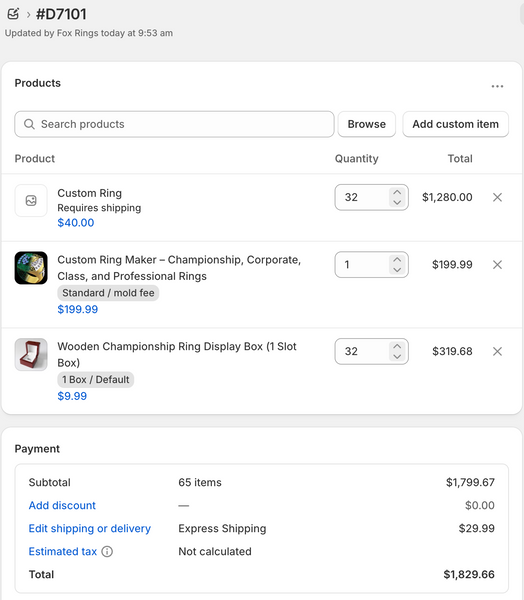
Task: Click search magnifier icon in products field
Action: tap(29, 124)
